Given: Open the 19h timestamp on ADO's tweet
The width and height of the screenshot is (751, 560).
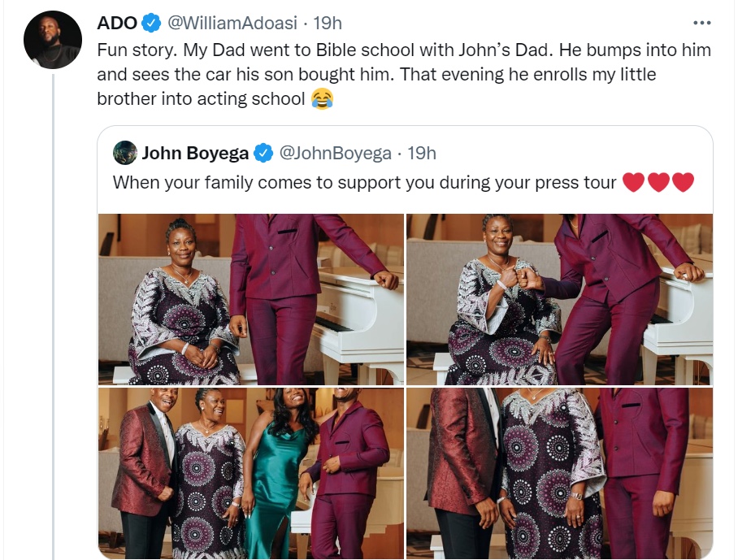Looking at the screenshot, I should 327,23.
